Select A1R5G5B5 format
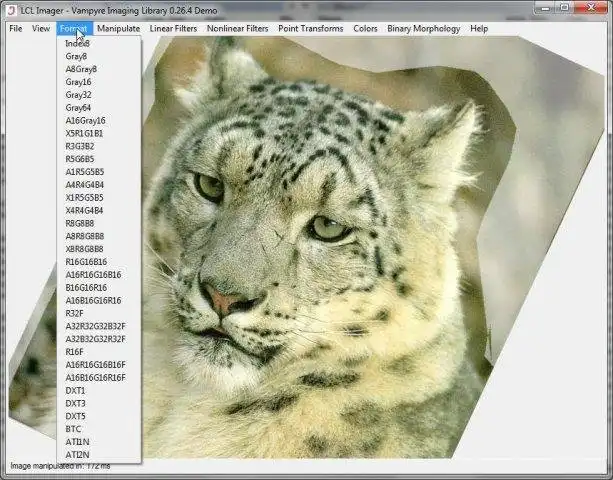Viewport: 613px width, 480px height. tap(99, 172)
